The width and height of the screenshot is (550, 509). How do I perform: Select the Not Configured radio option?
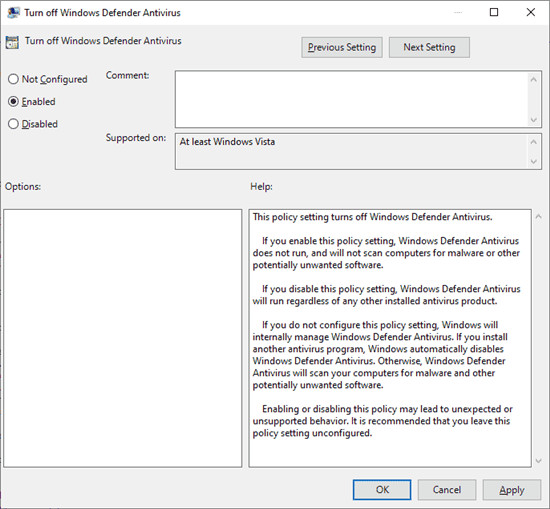point(47,79)
